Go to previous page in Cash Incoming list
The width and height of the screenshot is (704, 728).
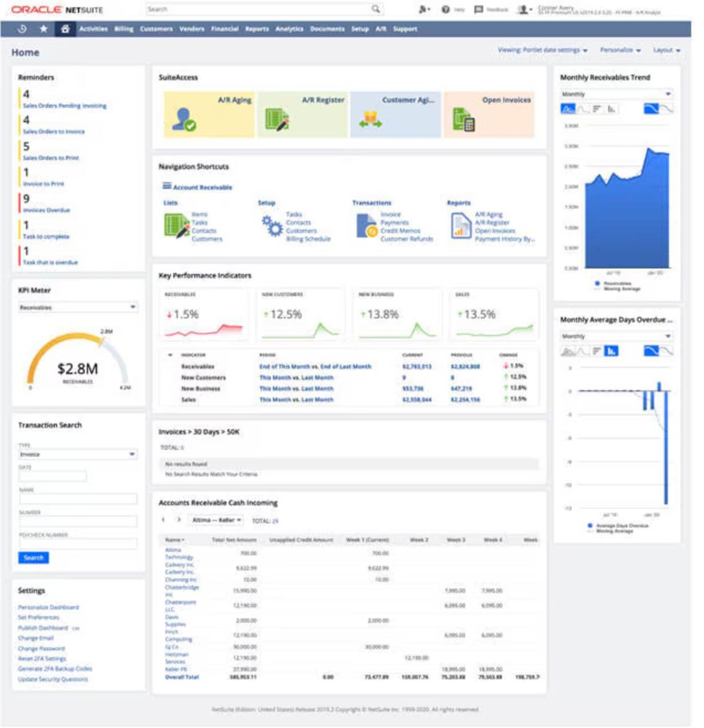(164, 520)
